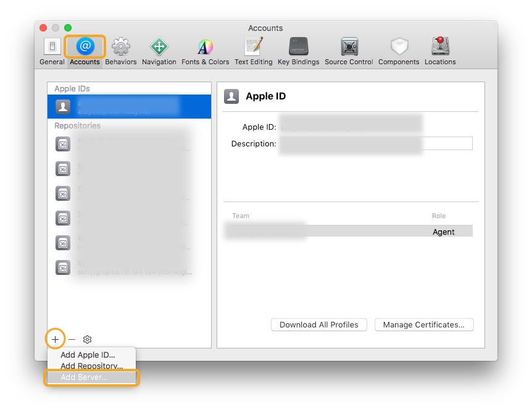This screenshot has height=409, width=532.
Task: Click the Apple ID person icon in detail pane
Action: 231,96
